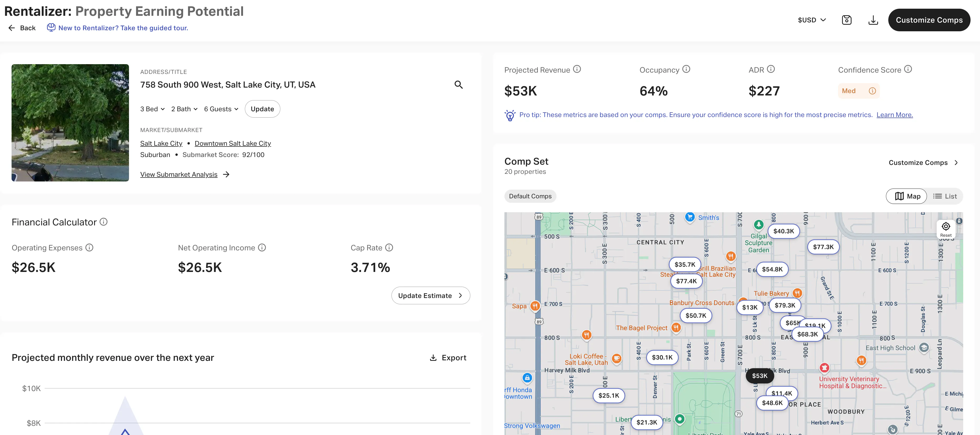The image size is (980, 435).
Task: Open the Financial Calculator info icon
Action: 104,222
